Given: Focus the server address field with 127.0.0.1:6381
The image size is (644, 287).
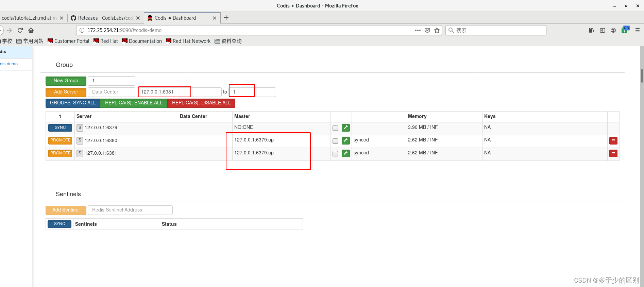Looking at the screenshot, I should [x=179, y=92].
